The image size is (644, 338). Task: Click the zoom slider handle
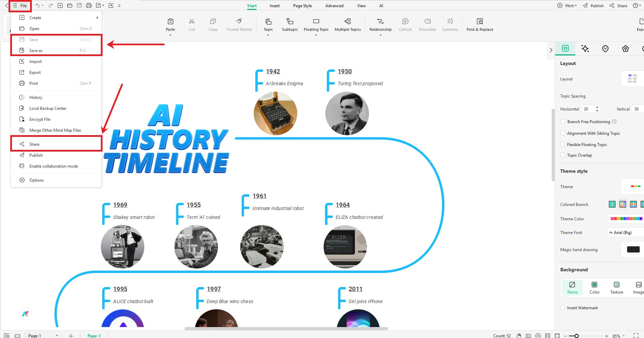click(x=576, y=336)
